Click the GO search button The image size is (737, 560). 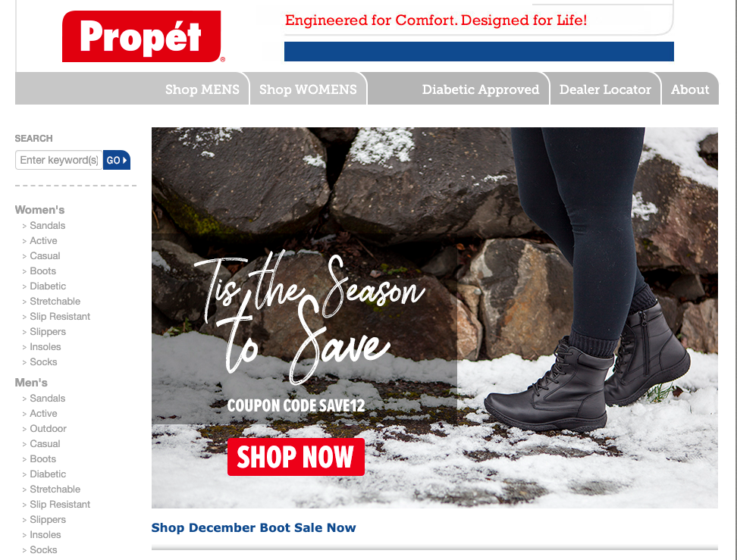click(117, 160)
